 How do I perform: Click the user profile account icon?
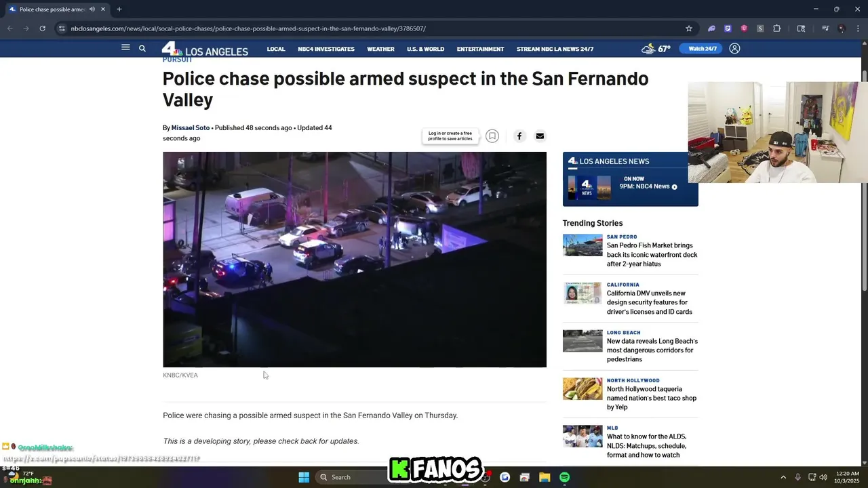point(734,48)
